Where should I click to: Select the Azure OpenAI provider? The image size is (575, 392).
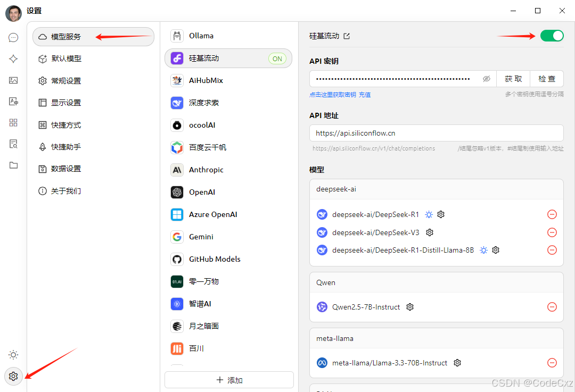[x=228, y=215]
